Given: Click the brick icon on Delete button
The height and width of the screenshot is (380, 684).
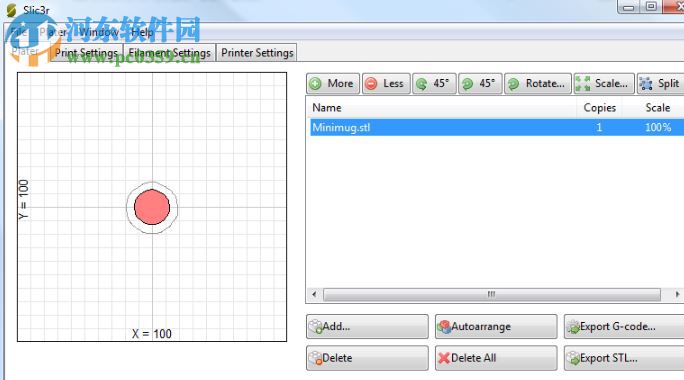Looking at the screenshot, I should pos(315,359).
